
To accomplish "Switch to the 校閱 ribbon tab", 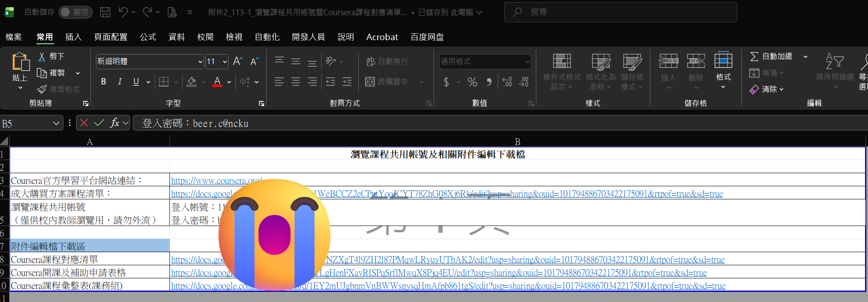I will (205, 37).
